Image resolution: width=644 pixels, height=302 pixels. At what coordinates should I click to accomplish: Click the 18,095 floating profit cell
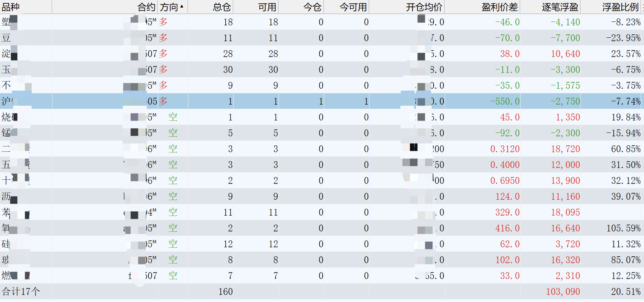pyautogui.click(x=565, y=213)
